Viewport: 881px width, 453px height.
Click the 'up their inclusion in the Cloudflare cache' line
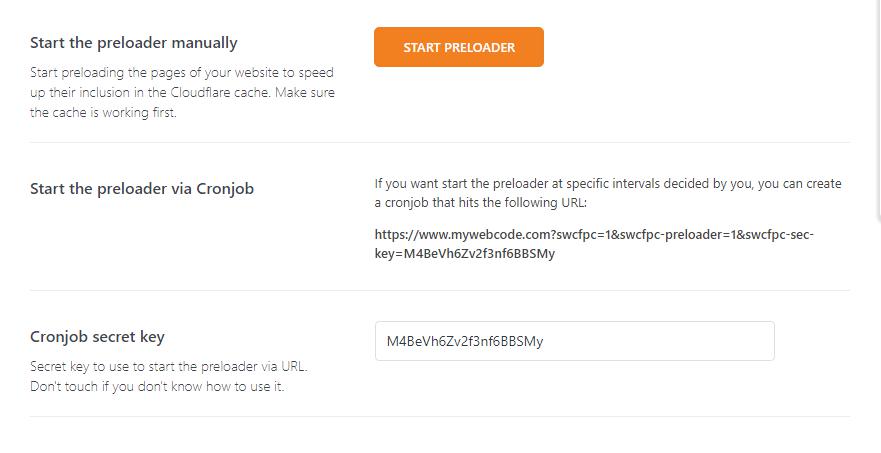tap(182, 93)
